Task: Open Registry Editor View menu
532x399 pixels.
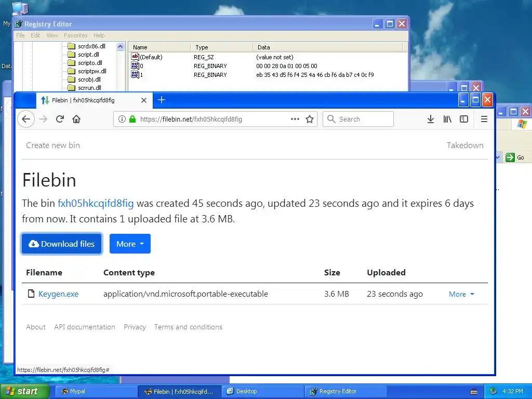Action: pyautogui.click(x=52, y=35)
